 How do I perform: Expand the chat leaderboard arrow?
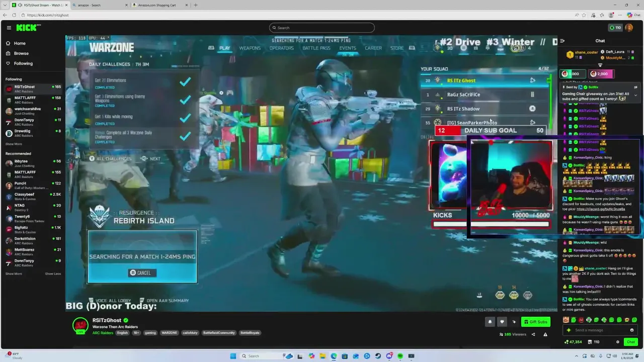click(x=600, y=65)
